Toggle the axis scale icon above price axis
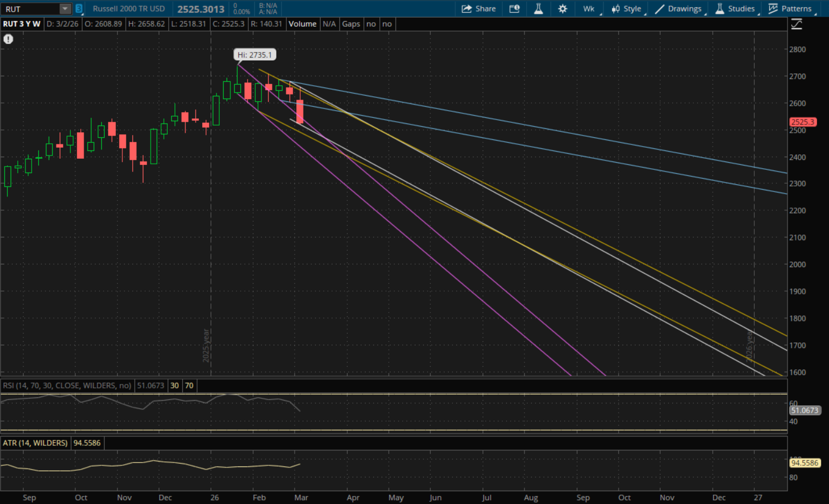Image resolution: width=829 pixels, height=504 pixels. (x=796, y=24)
